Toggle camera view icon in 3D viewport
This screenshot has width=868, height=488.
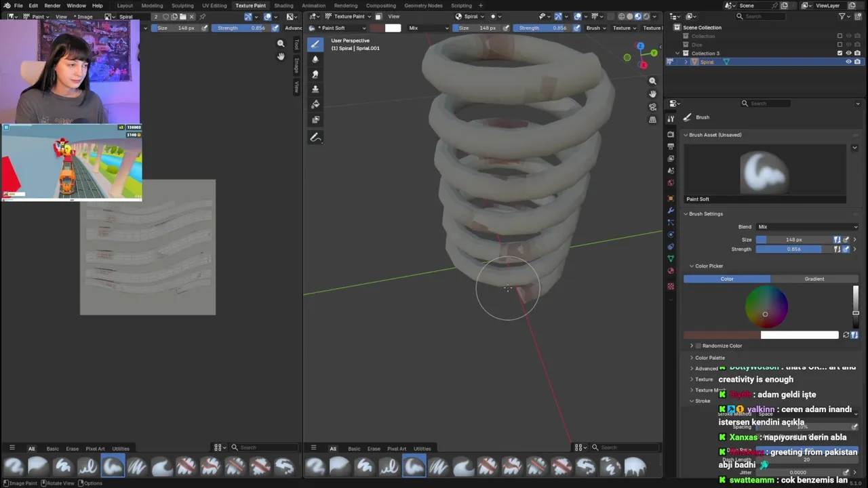(652, 106)
